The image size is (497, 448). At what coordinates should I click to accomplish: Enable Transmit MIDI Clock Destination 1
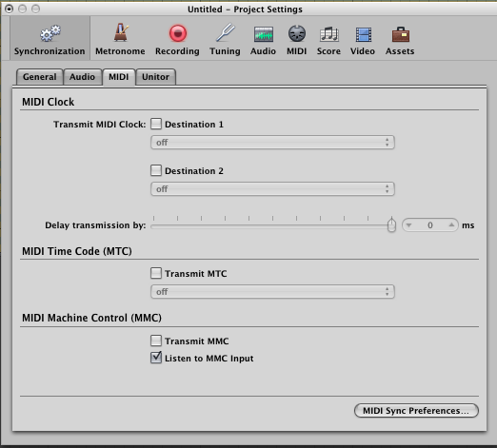point(156,124)
